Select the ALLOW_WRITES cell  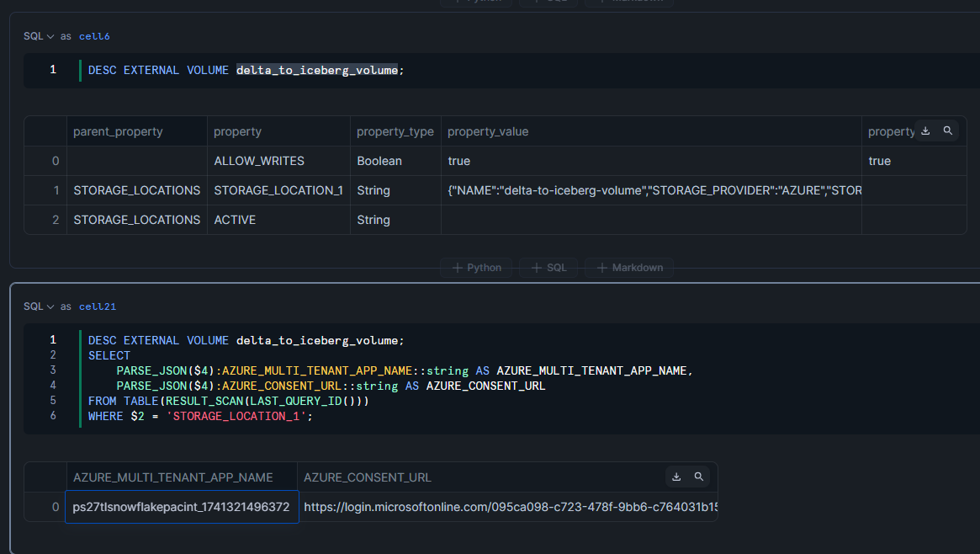coord(278,161)
